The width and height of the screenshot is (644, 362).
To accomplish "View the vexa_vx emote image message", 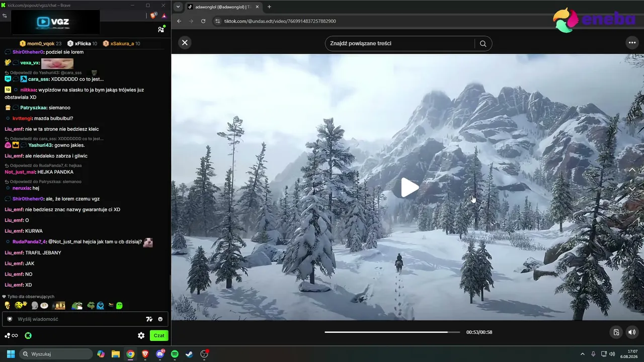I will (57, 63).
